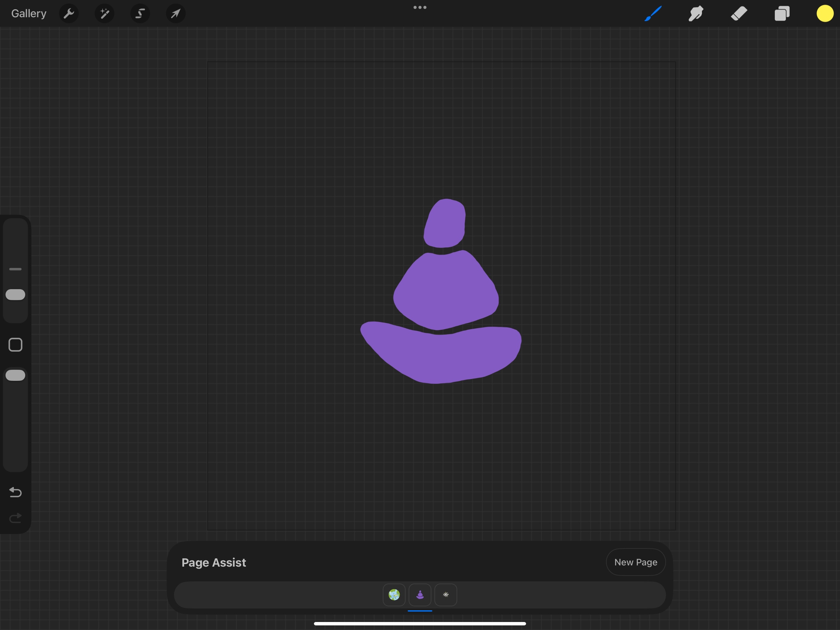Return to the Gallery
This screenshot has height=630, width=840.
pyautogui.click(x=29, y=14)
